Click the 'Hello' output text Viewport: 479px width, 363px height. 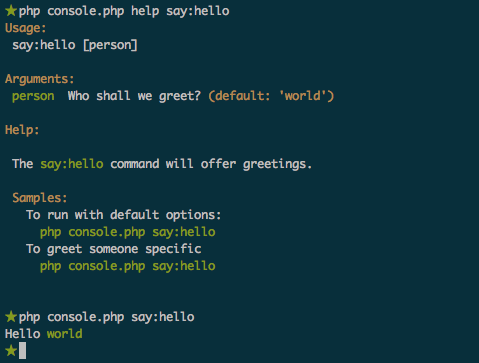22,334
